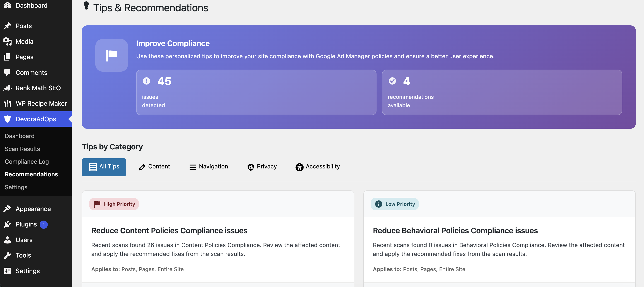The image size is (644, 287).
Task: Go to Scan Results submenu
Action: 22,149
